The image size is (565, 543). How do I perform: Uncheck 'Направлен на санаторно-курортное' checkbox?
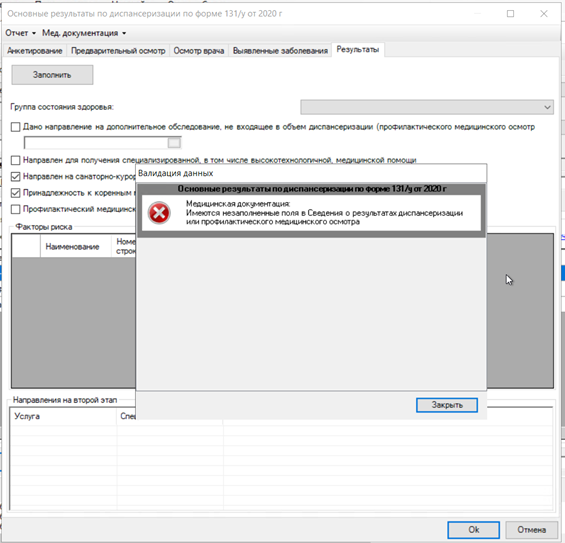(x=15, y=177)
